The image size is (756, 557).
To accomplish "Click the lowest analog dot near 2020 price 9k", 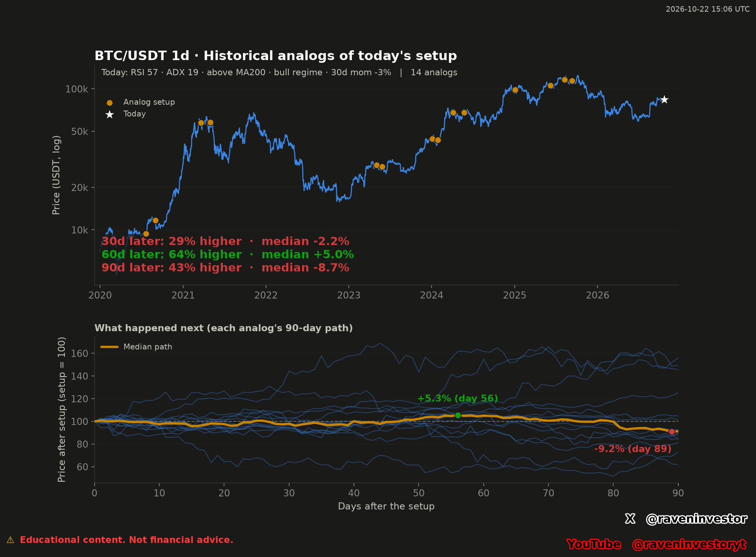I will tap(146, 234).
